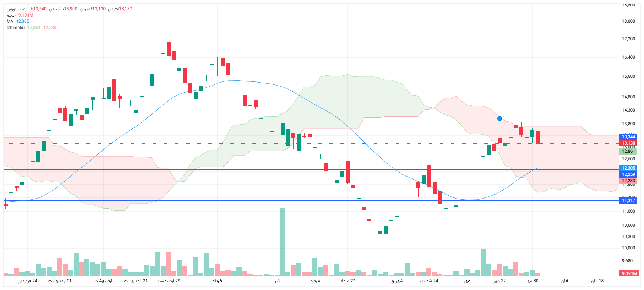Viewport: 644px width, 290px height.
Task: Click the 24 شهریور date label
Action: click(x=429, y=281)
